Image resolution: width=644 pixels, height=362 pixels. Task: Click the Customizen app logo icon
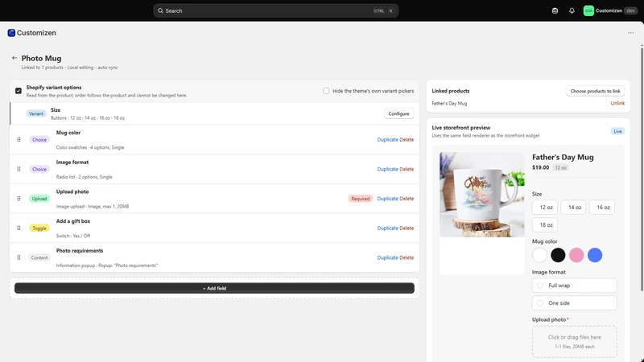point(11,33)
